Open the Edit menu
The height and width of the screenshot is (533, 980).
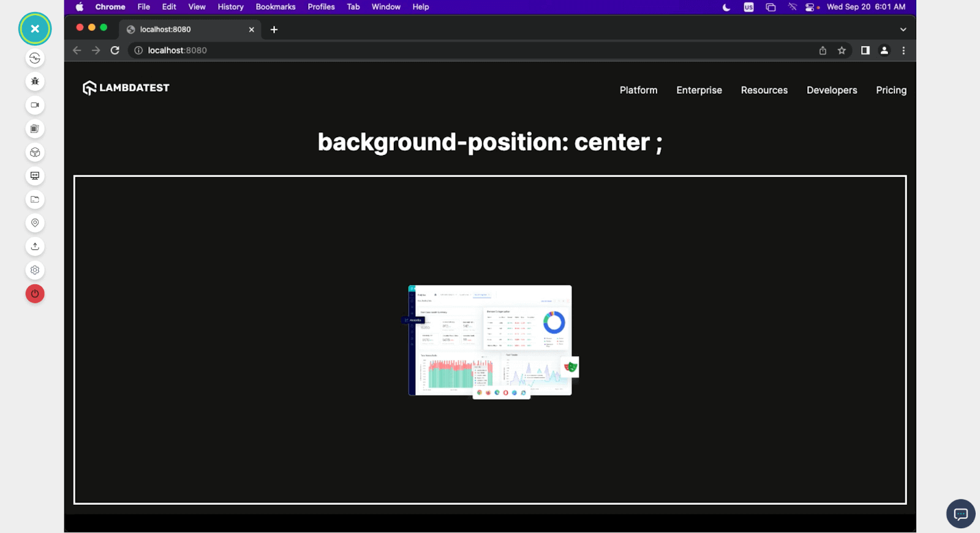169,7
